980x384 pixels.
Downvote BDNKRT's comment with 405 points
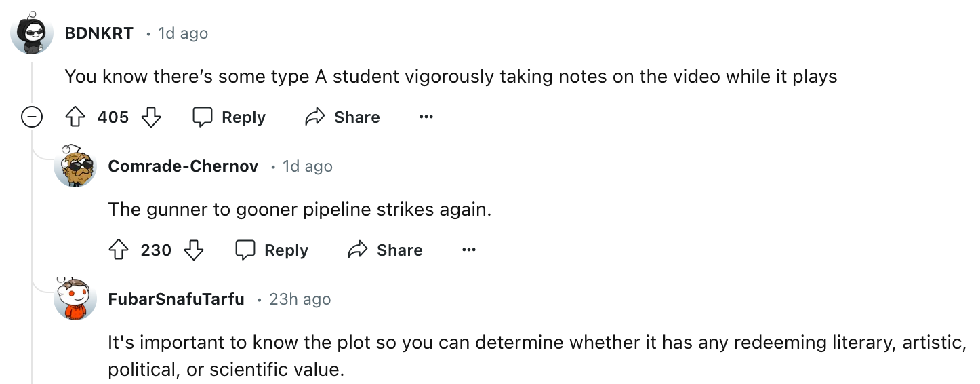tap(151, 117)
